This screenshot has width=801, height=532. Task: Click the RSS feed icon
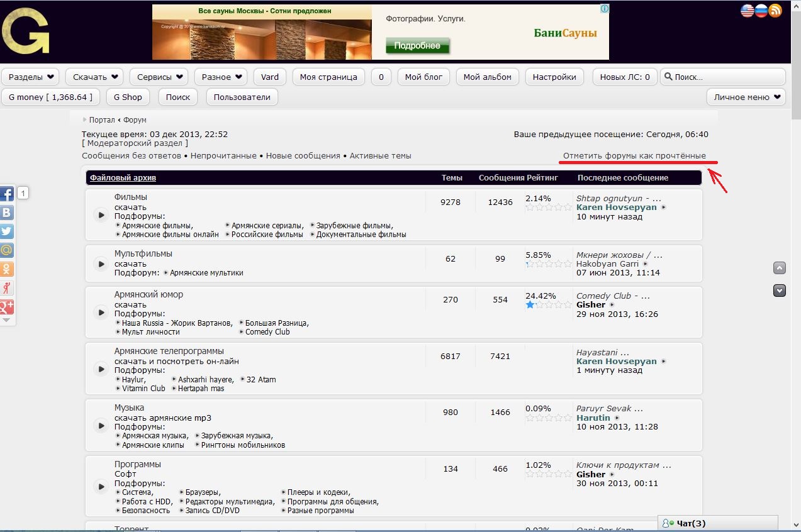(775, 11)
